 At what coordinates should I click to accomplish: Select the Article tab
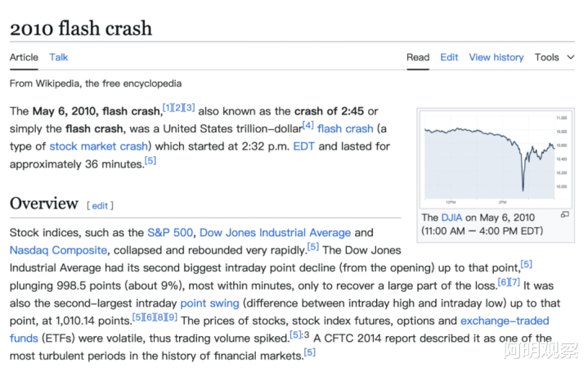pyautogui.click(x=24, y=57)
